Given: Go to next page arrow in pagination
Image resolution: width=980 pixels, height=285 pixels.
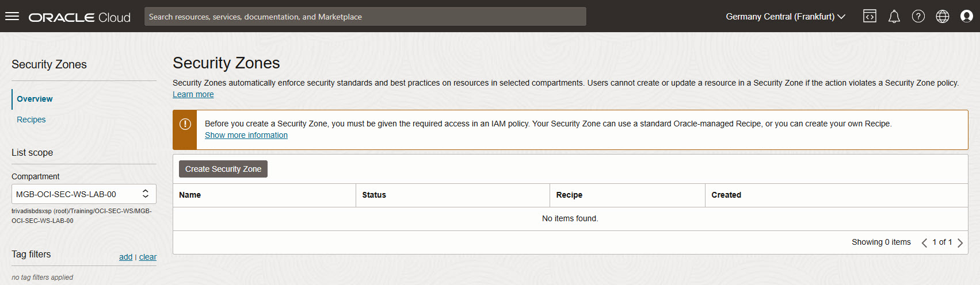Looking at the screenshot, I should [960, 242].
